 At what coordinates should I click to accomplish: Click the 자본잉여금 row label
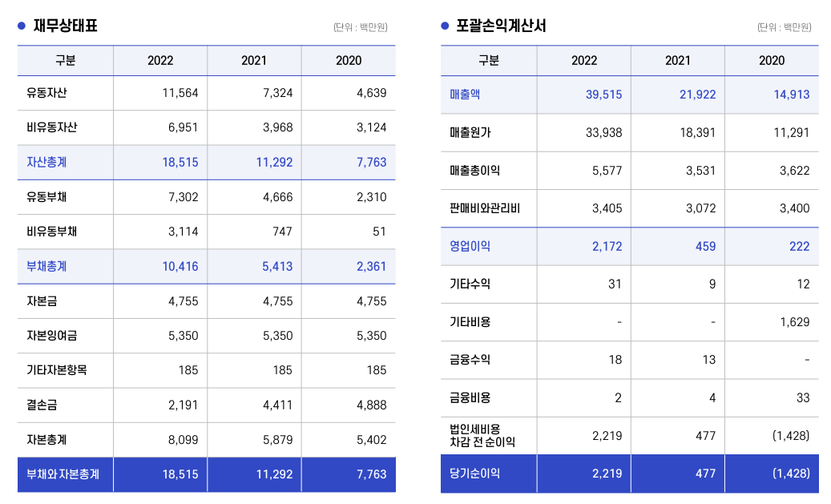[52, 336]
